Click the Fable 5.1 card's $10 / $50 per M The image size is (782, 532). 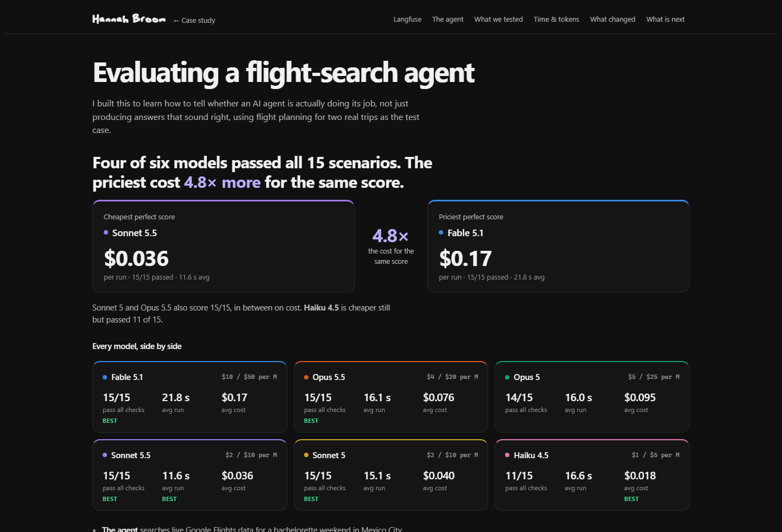click(x=249, y=377)
